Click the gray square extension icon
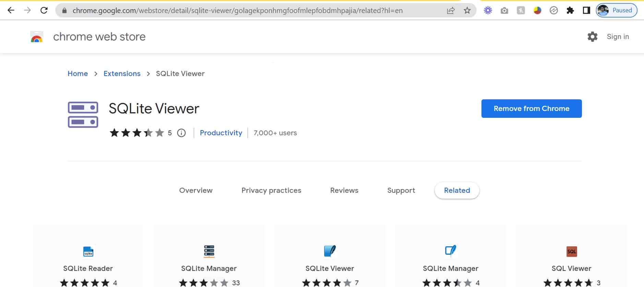Viewport: 644px width, 287px height. 521,11
